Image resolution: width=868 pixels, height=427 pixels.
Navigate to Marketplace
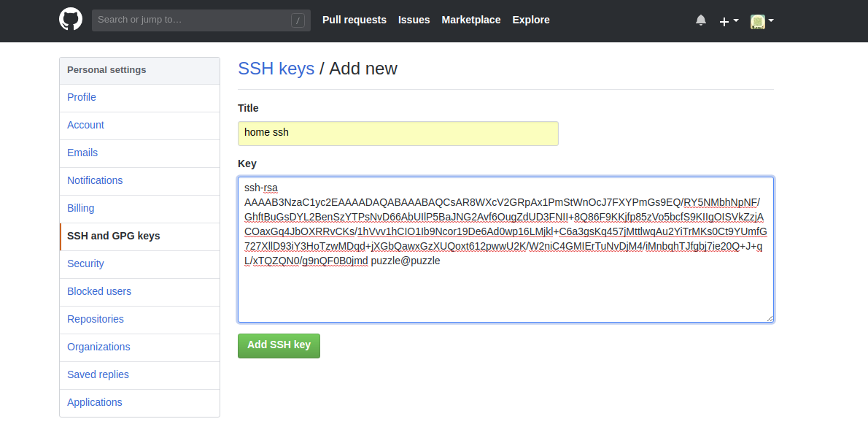tap(471, 20)
